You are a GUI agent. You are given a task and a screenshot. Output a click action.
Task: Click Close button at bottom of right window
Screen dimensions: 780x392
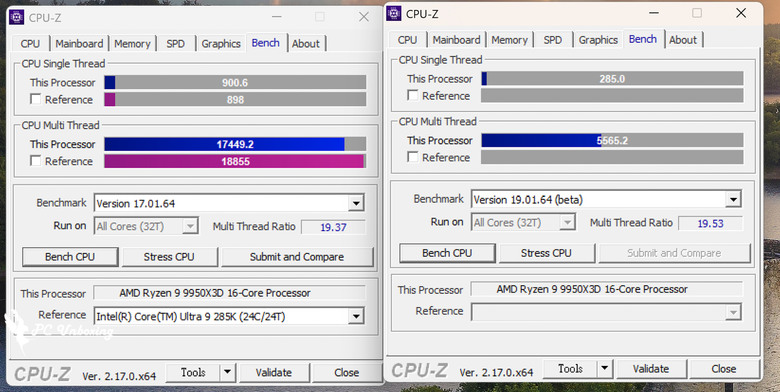[724, 368]
